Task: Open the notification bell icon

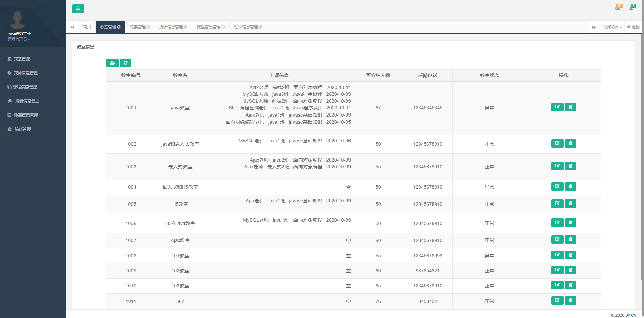Action: (631, 8)
